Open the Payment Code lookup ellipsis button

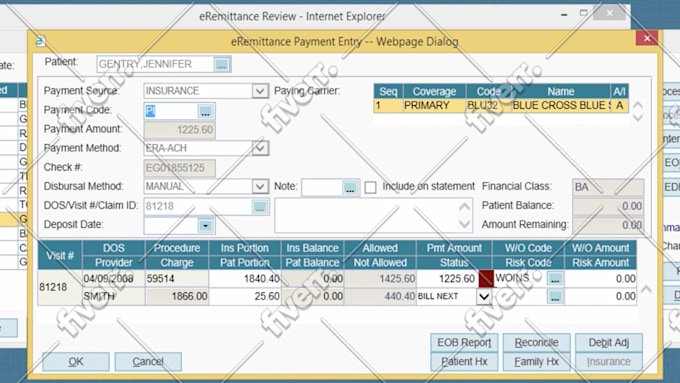(206, 111)
